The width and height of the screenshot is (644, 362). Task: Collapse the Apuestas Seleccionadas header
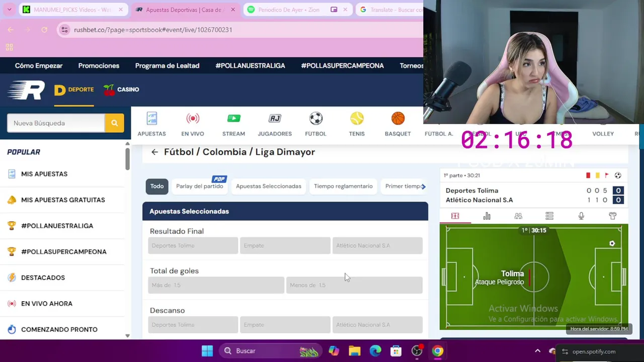[x=285, y=211]
